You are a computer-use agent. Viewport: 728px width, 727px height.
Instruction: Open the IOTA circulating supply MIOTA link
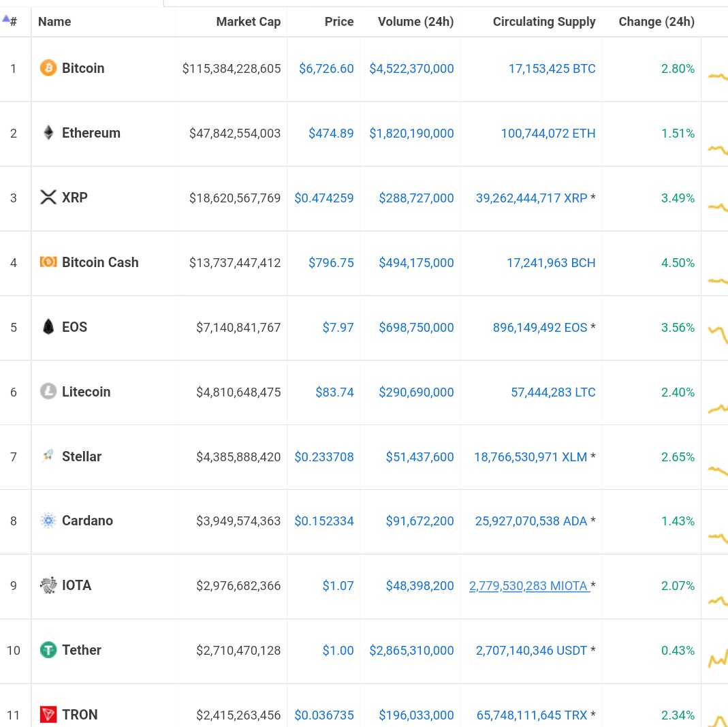click(x=529, y=586)
